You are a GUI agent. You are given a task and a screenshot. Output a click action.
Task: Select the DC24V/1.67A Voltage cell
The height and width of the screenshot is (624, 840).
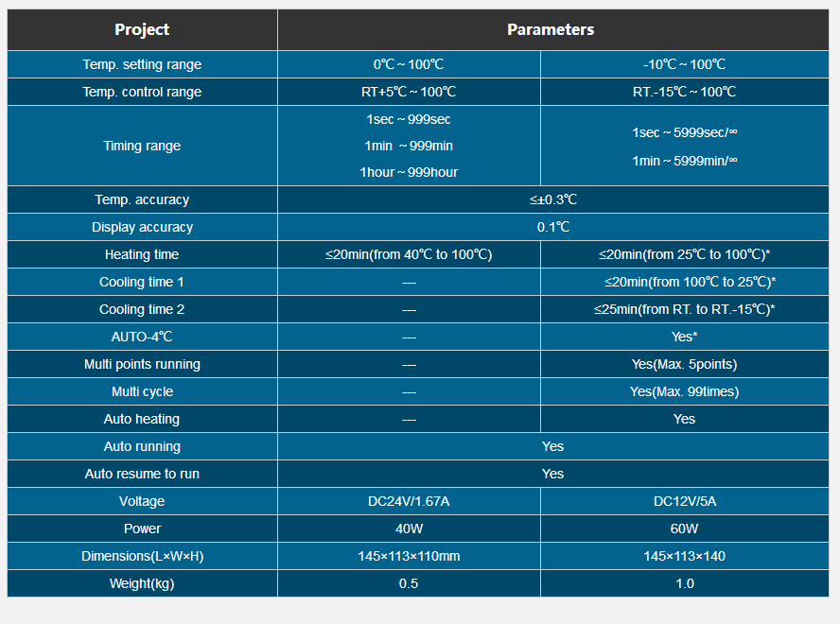pos(409,501)
